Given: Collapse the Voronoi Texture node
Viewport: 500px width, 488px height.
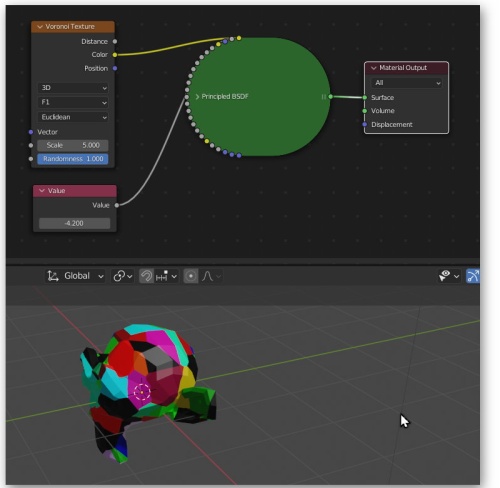Looking at the screenshot, I should (40, 27).
